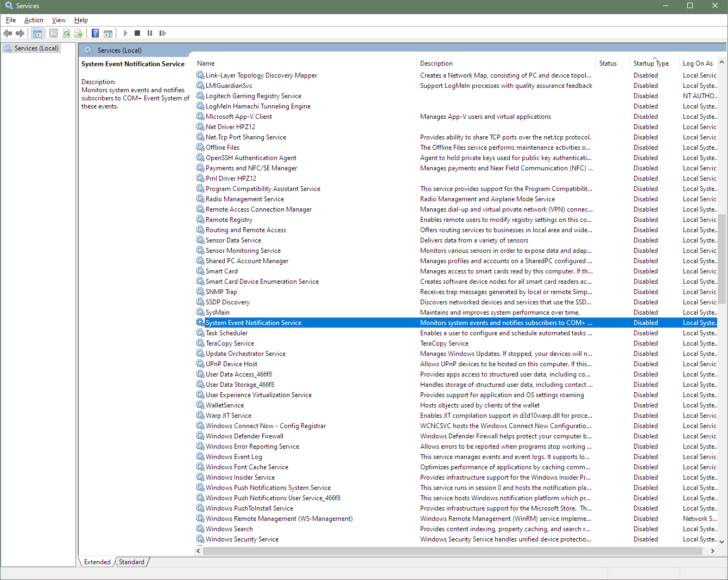Select Windows Font Cache Service row
Image resolution: width=728 pixels, height=580 pixels.
456,467
